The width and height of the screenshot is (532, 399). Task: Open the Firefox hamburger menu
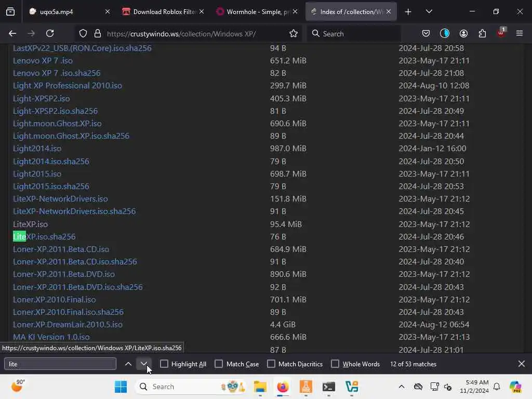point(520,33)
